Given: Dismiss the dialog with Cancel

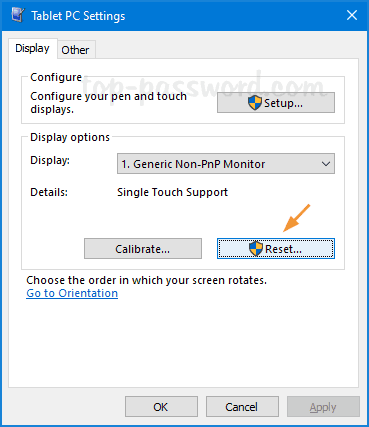Looking at the screenshot, I should tap(242, 407).
